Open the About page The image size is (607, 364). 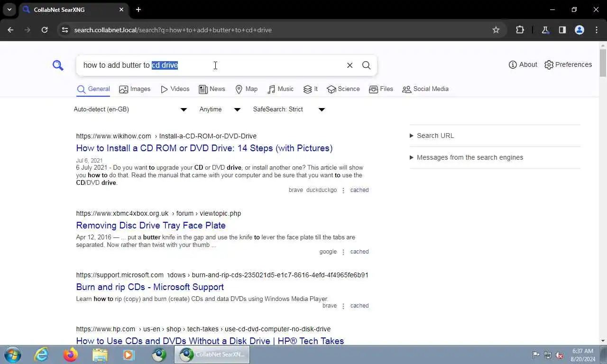click(x=523, y=64)
